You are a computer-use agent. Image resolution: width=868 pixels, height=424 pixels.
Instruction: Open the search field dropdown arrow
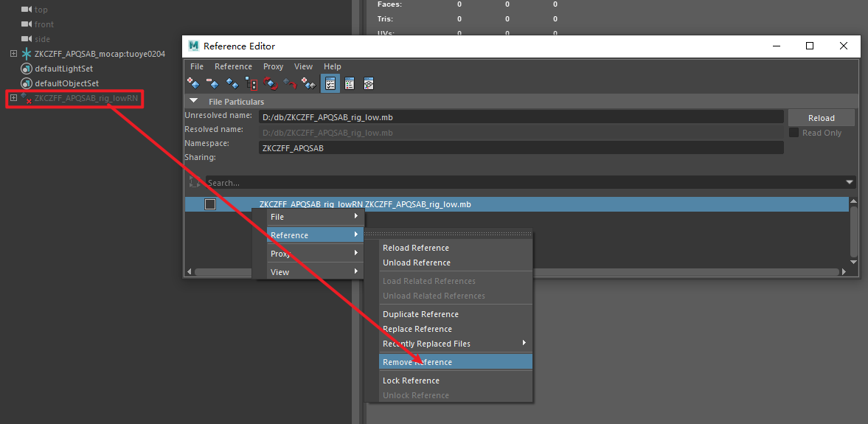pos(850,182)
